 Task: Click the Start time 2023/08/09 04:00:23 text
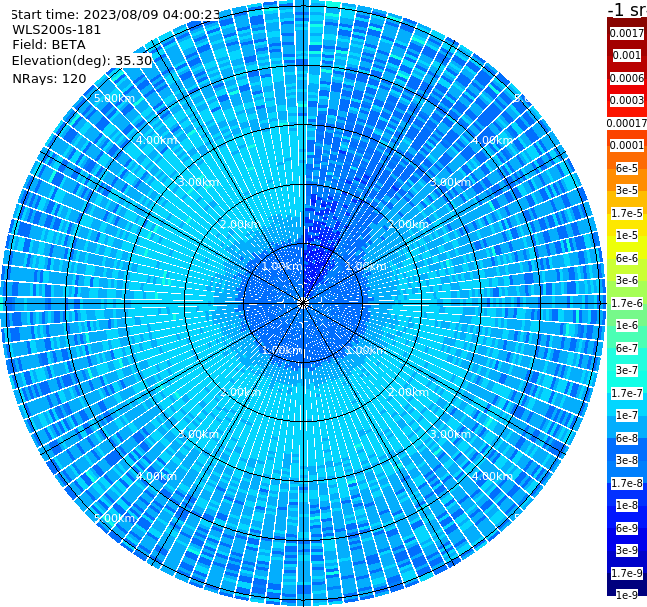[x=115, y=14]
